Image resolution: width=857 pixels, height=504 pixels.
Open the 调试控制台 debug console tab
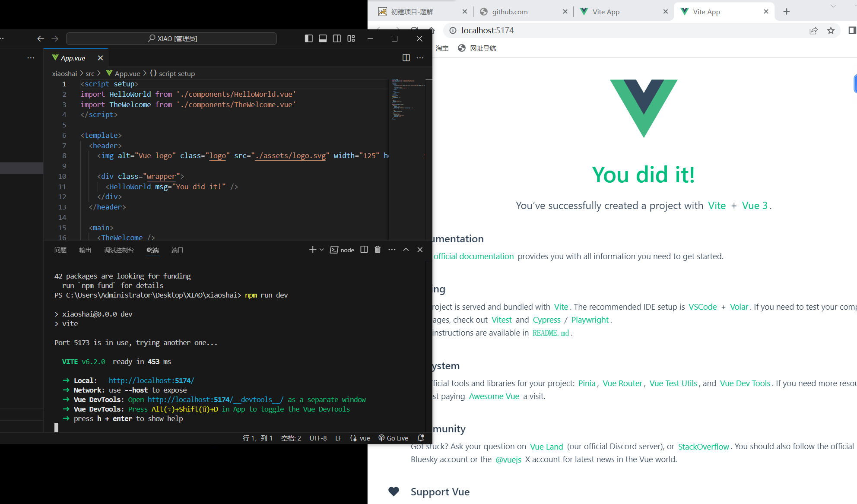click(119, 250)
